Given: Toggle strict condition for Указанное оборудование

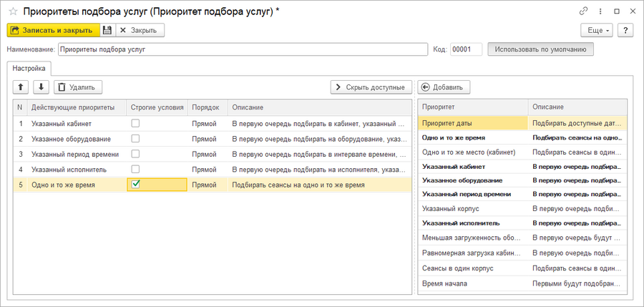Looking at the screenshot, I should tap(135, 139).
